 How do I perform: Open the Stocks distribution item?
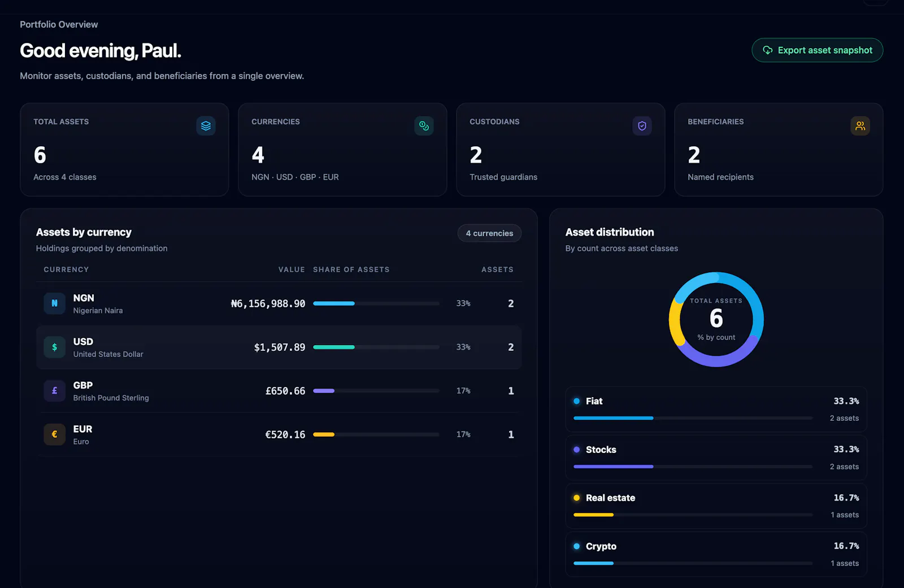(x=716, y=458)
